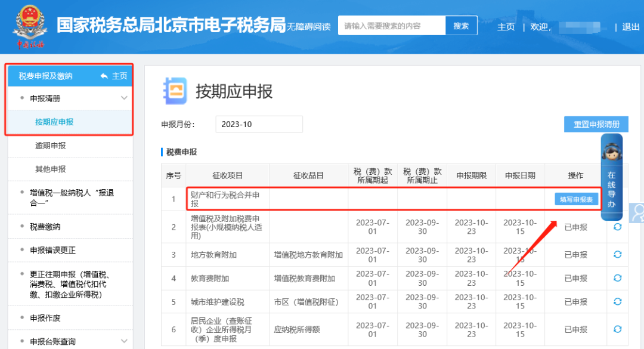Click the sidebar back-arrow 主页 icon

[x=104, y=76]
